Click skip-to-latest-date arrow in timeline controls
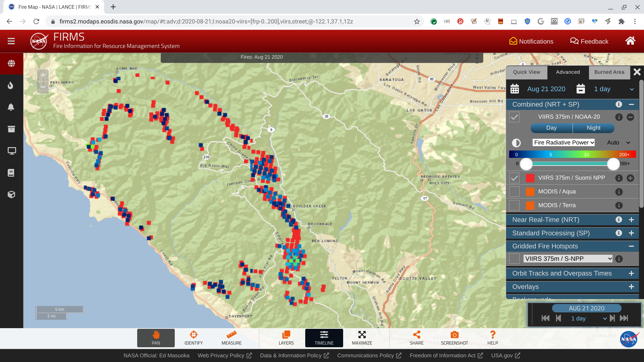The width and height of the screenshot is (644, 362). pyautogui.click(x=624, y=318)
